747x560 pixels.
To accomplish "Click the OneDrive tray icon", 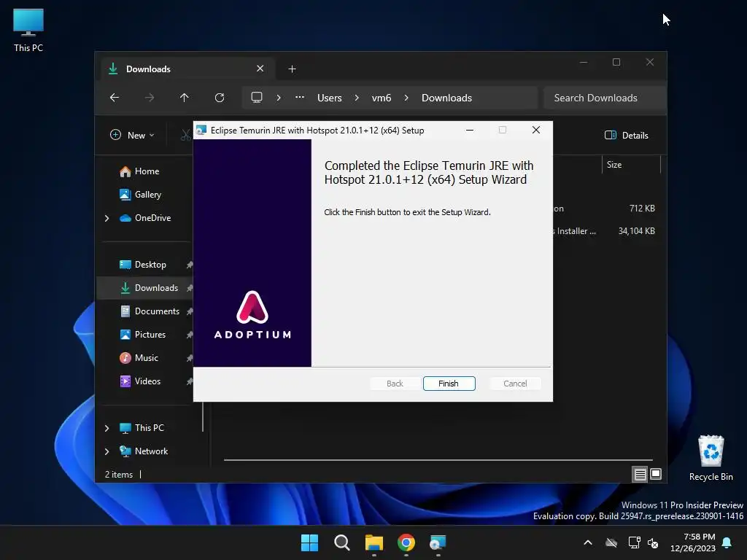I will (611, 542).
